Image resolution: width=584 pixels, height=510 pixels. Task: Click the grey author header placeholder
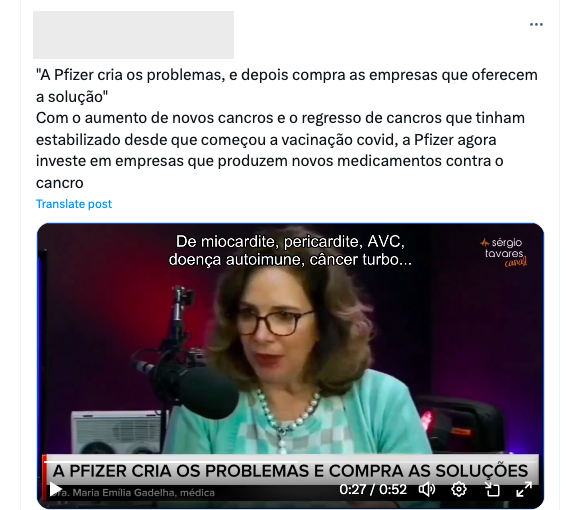[x=133, y=35]
